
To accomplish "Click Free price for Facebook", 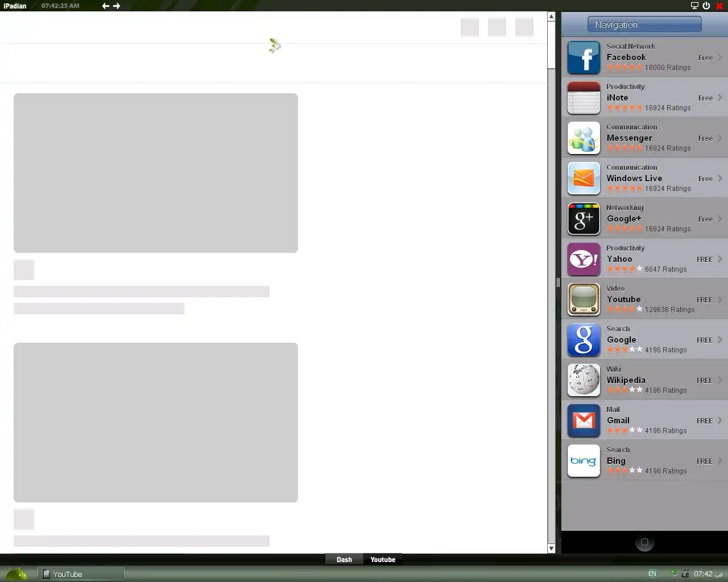I will click(705, 58).
